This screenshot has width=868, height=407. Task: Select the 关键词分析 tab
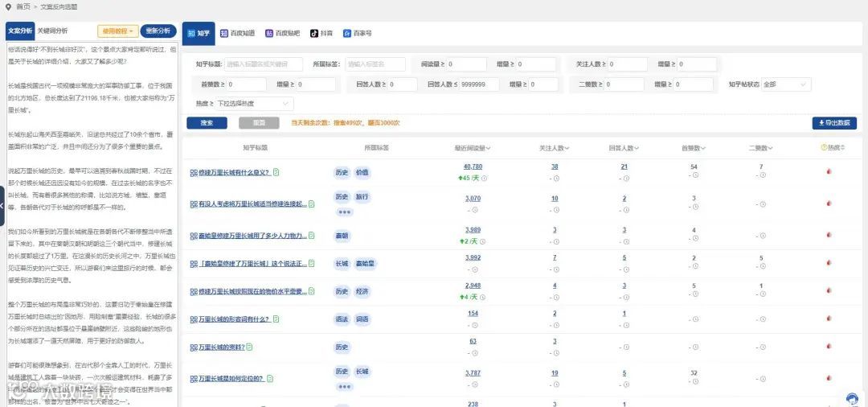52,31
